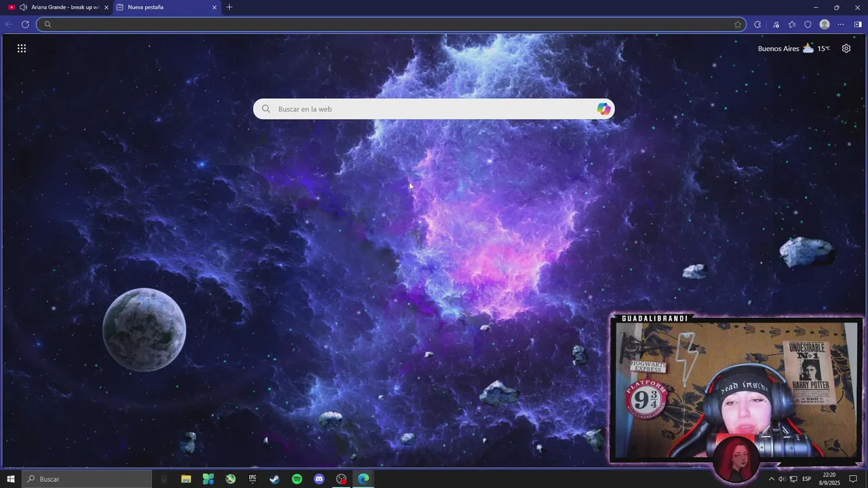868x488 pixels.
Task: Open the apps grid launcher on new tab page
Action: (x=22, y=48)
